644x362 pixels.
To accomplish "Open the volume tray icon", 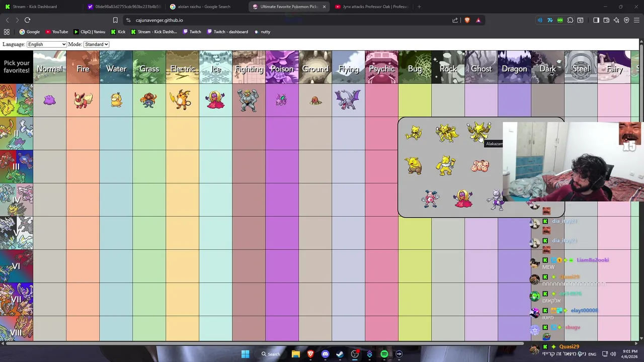I will [613, 354].
